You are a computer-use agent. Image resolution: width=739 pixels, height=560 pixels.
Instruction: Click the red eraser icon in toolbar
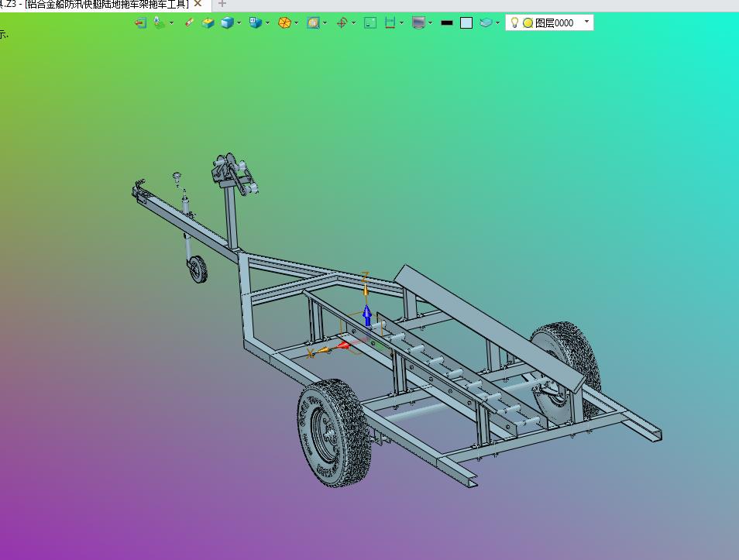pyautogui.click(x=189, y=22)
